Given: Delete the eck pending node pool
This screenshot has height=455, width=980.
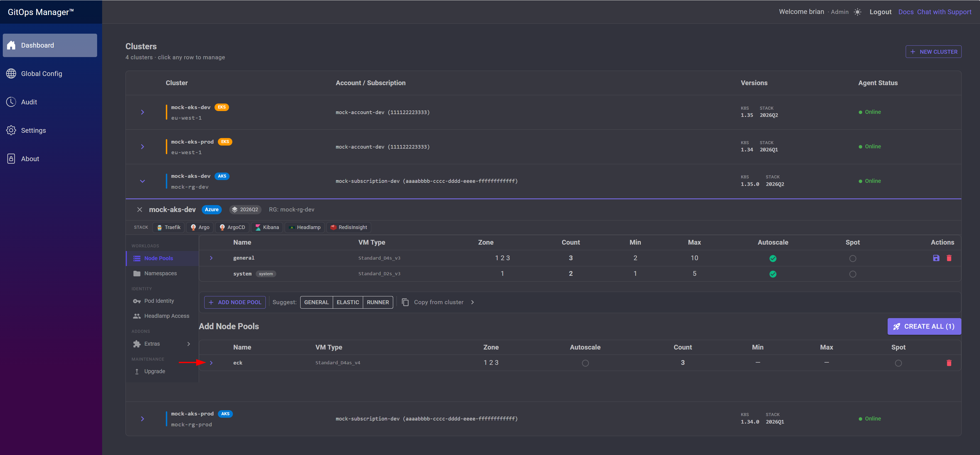Looking at the screenshot, I should pyautogui.click(x=949, y=363).
